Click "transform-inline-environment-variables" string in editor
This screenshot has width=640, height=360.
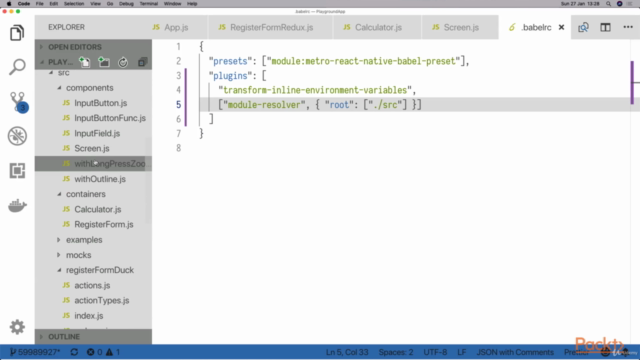pos(315,90)
